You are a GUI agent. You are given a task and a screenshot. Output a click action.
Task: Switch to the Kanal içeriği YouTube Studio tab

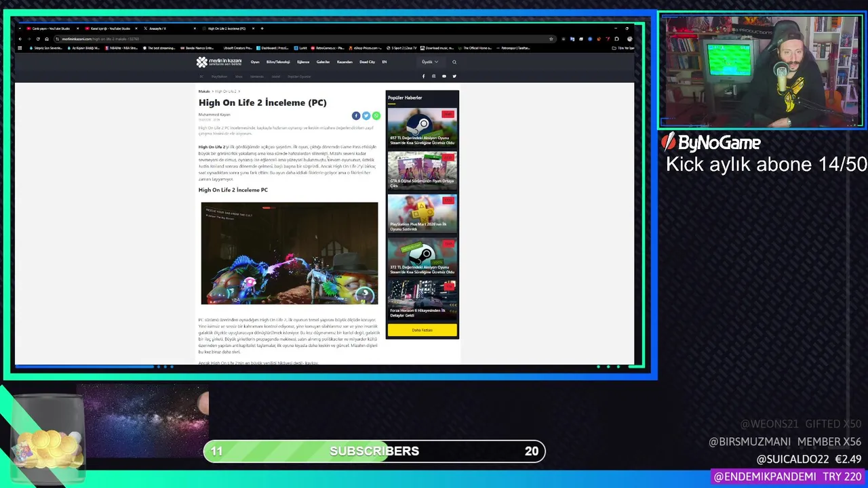[x=109, y=28]
